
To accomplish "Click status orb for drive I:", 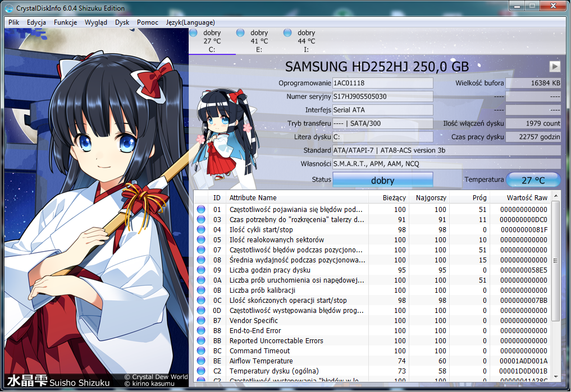I will 287,33.
